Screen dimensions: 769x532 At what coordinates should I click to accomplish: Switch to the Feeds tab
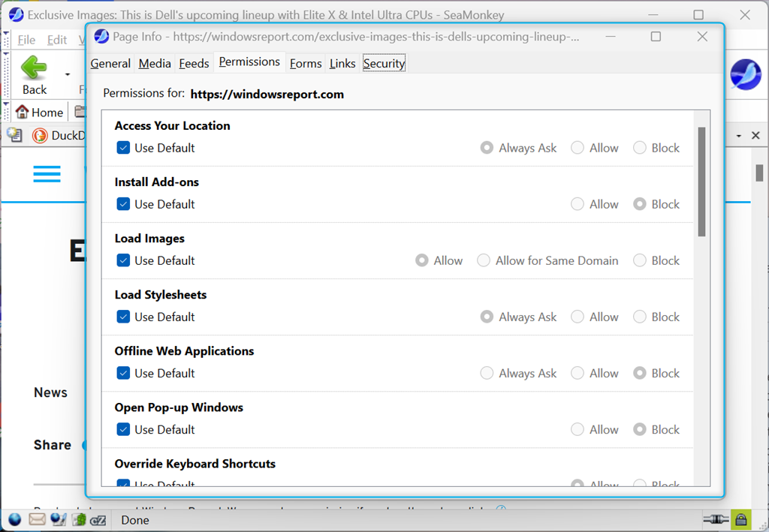pos(194,63)
